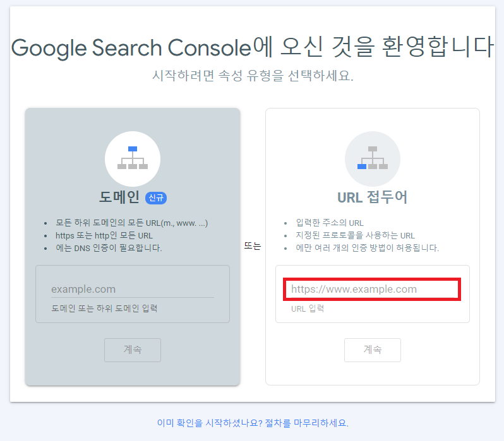Click bullet https 또는 http인 모든 URL
Image resolution: width=504 pixels, height=441 pixels.
click(104, 235)
